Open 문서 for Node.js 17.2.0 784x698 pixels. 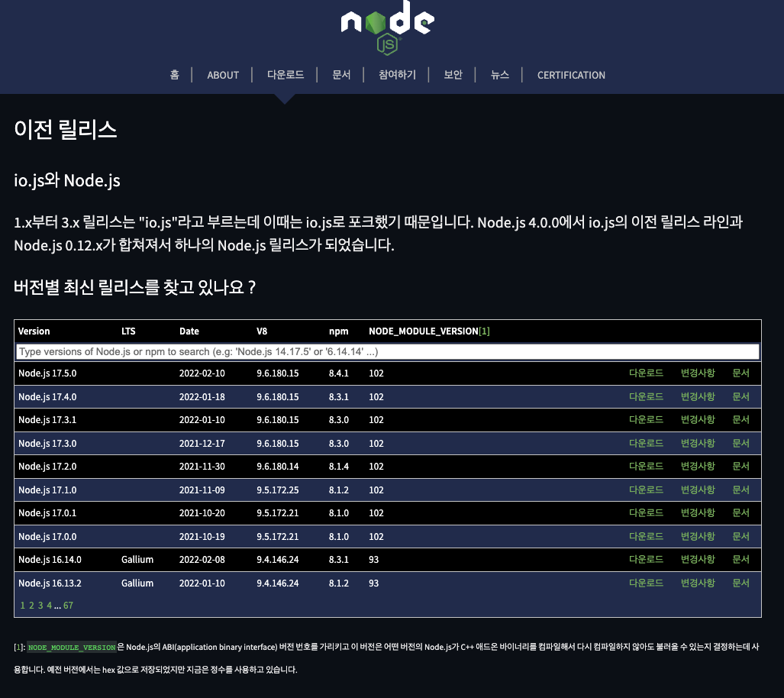pos(741,467)
